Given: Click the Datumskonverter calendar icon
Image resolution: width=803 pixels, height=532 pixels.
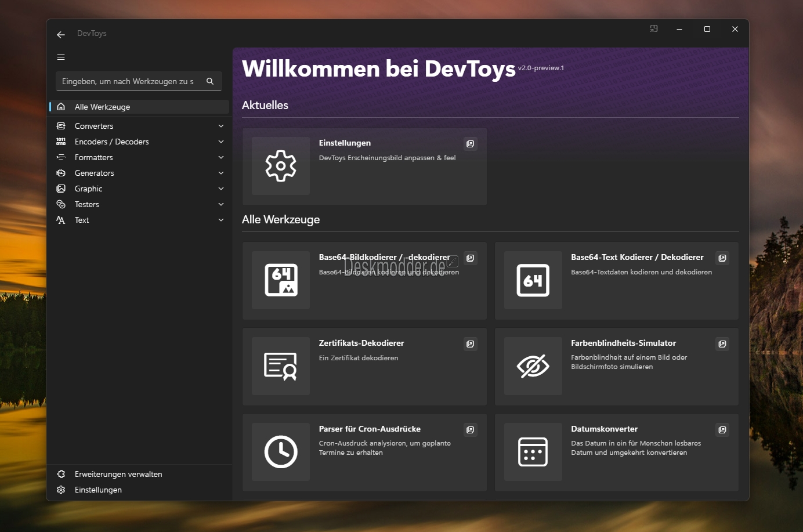Looking at the screenshot, I should pyautogui.click(x=533, y=452).
